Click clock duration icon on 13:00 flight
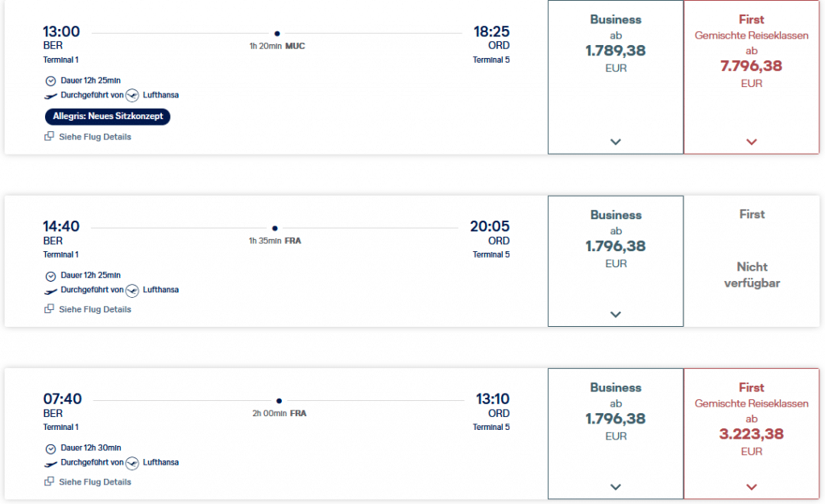The height and width of the screenshot is (504, 825). tap(51, 81)
